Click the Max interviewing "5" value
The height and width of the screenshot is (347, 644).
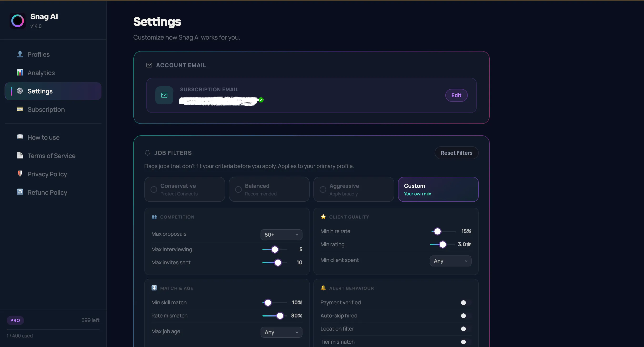click(x=301, y=250)
